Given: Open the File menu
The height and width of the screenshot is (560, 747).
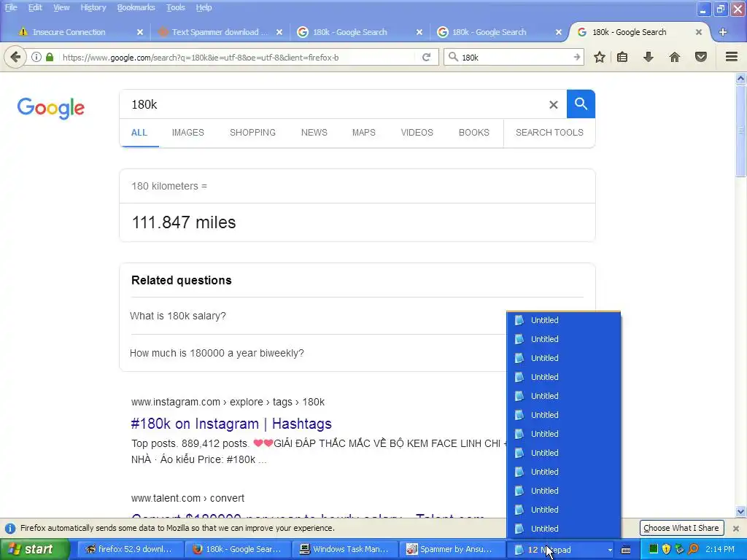Looking at the screenshot, I should click(x=10, y=7).
